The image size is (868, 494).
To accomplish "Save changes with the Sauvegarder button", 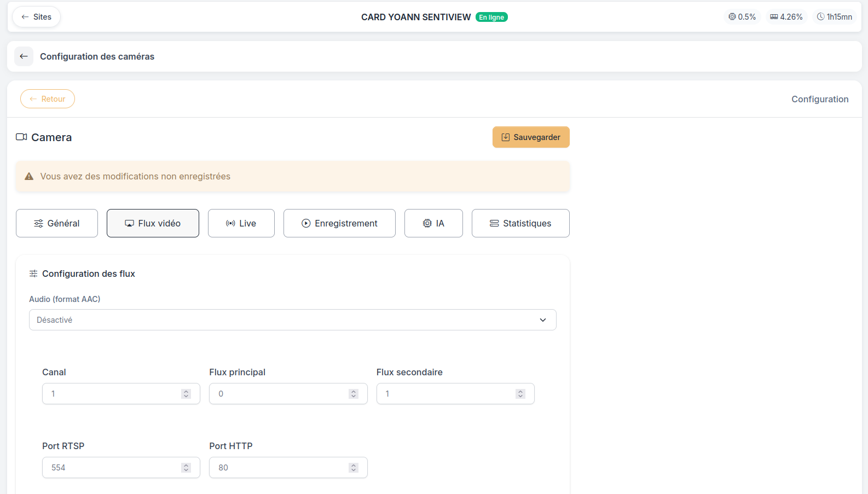I will tap(531, 137).
